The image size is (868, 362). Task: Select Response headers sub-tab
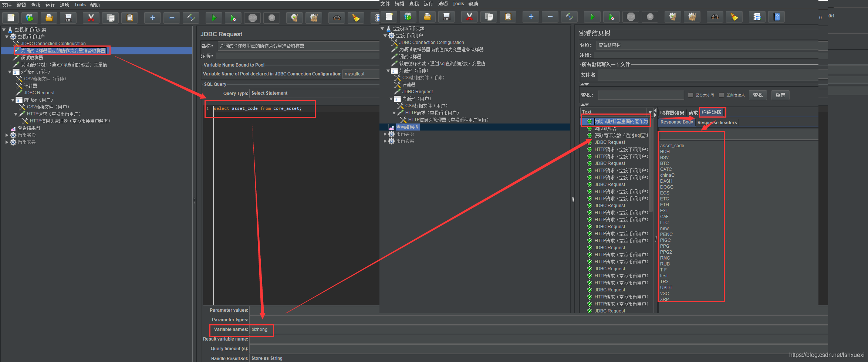[x=717, y=122]
